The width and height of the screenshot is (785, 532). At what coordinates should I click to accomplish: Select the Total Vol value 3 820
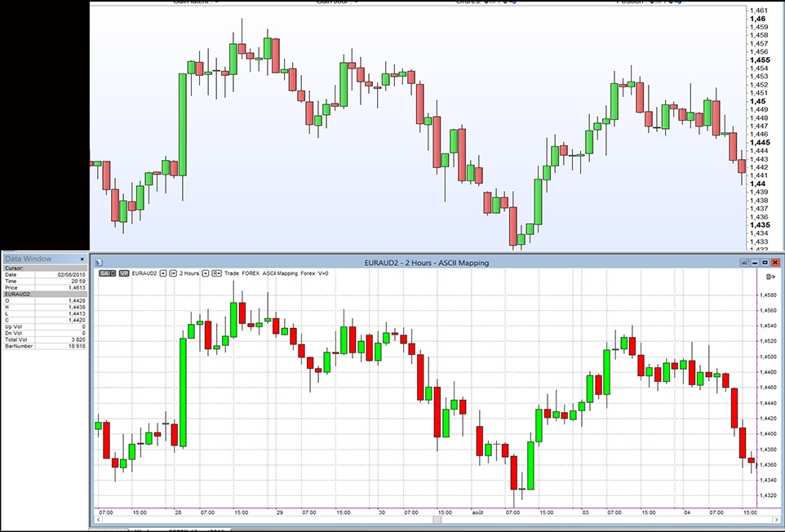pos(78,339)
